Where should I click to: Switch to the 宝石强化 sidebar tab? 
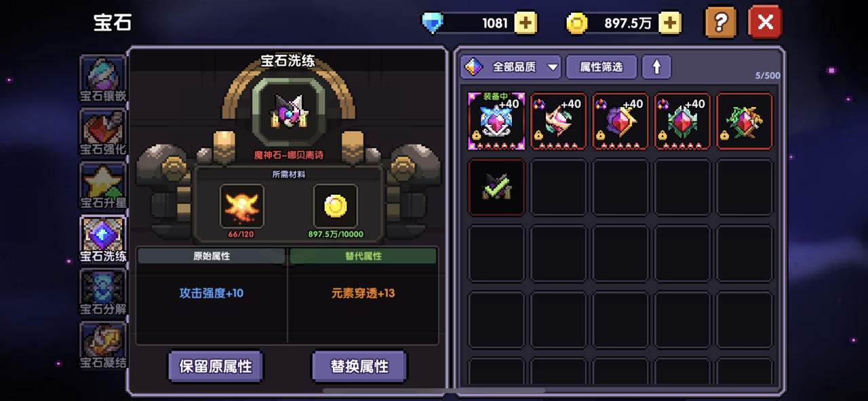click(x=102, y=132)
